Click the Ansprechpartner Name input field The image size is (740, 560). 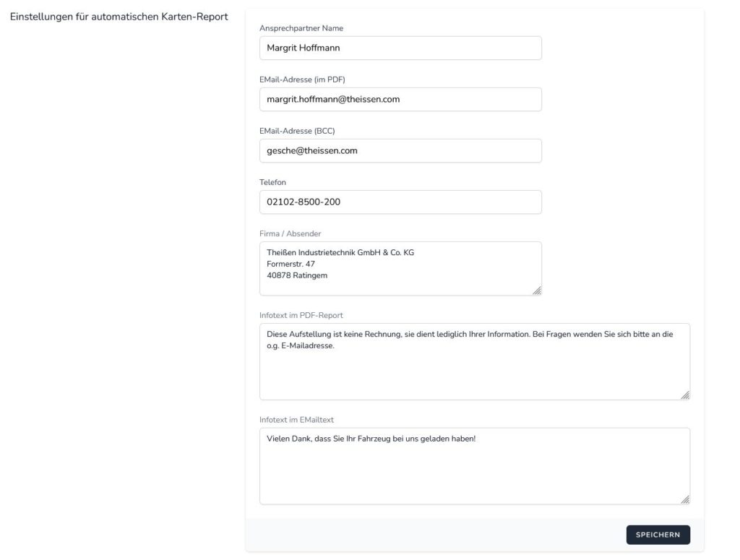(400, 48)
